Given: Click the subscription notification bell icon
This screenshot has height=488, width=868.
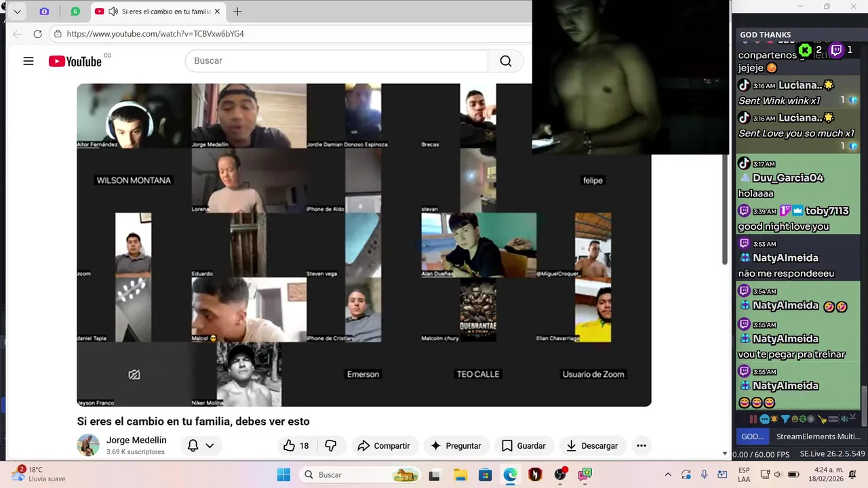Looking at the screenshot, I should click(x=193, y=445).
